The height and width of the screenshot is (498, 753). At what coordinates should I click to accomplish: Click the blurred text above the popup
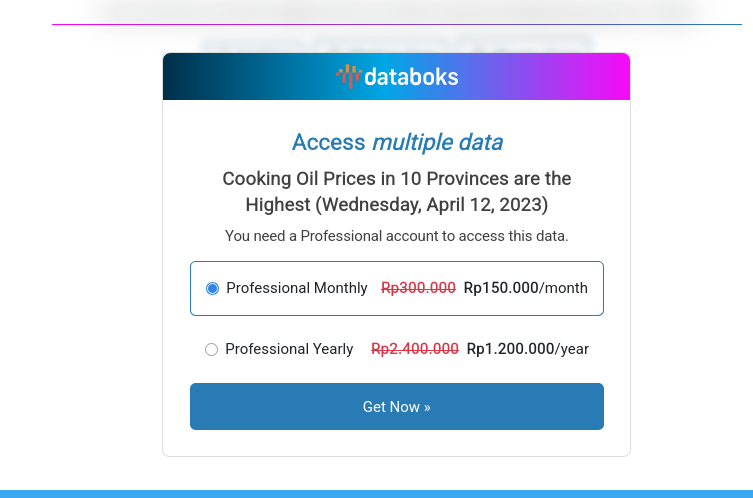(x=397, y=43)
